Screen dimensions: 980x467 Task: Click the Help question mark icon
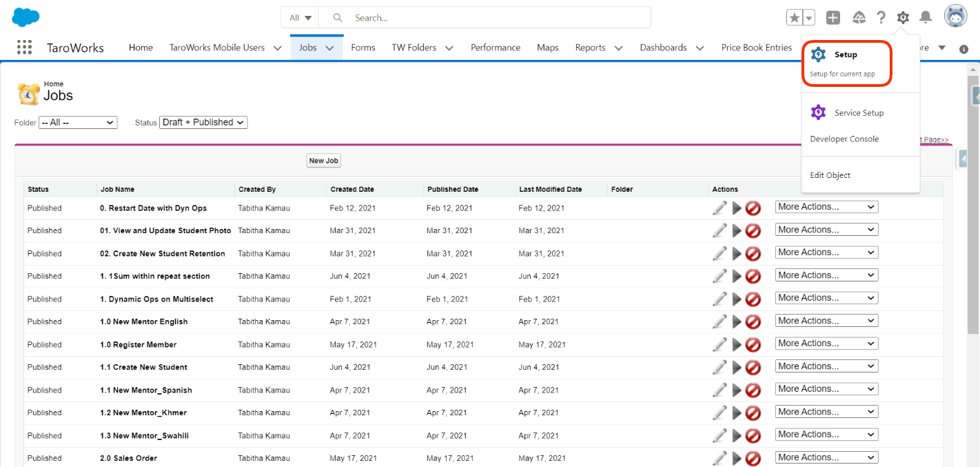tap(881, 18)
